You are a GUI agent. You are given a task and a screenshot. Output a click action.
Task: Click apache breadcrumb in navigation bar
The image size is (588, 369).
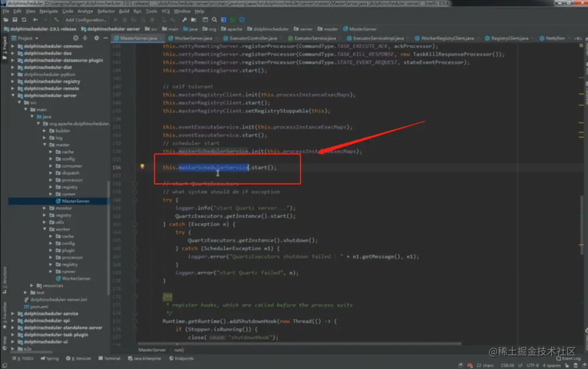point(232,29)
